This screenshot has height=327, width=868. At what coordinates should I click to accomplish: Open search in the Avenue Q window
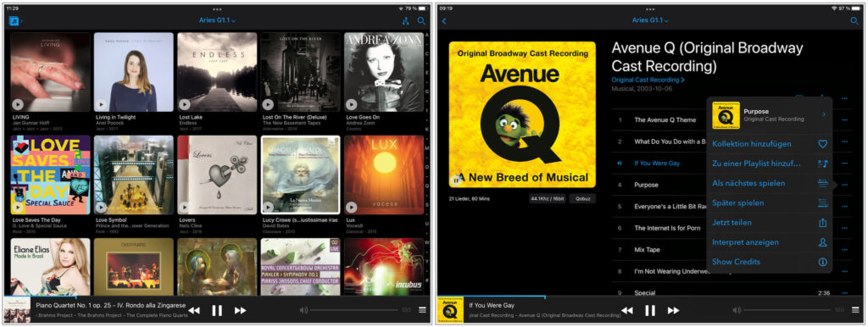tap(854, 21)
